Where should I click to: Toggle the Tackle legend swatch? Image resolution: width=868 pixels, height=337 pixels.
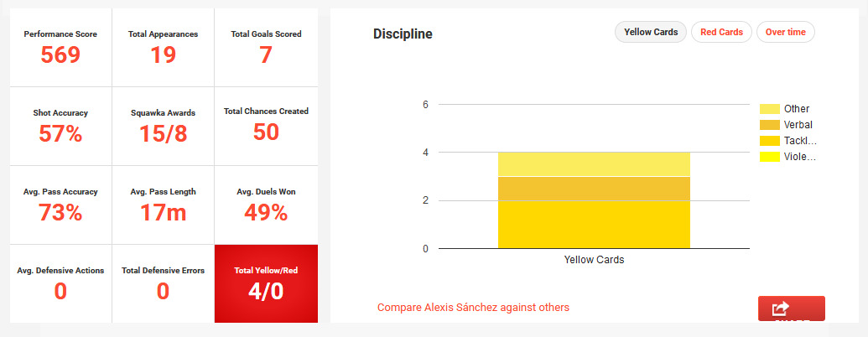[769, 141]
